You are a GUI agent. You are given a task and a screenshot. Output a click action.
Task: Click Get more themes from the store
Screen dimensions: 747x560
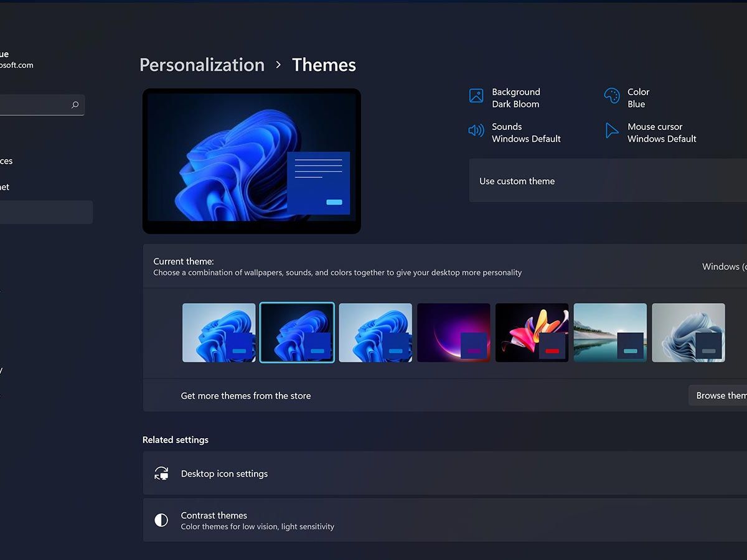245,395
